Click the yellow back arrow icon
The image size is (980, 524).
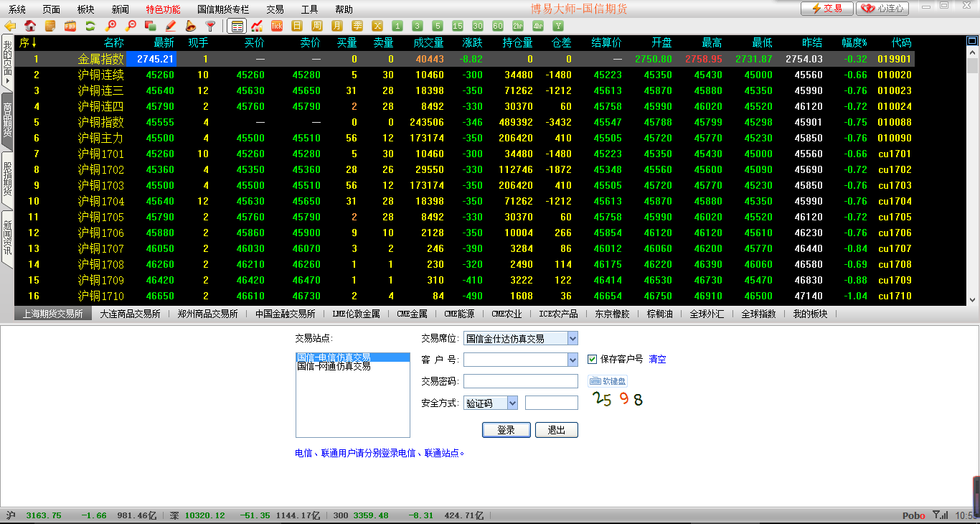(x=10, y=26)
